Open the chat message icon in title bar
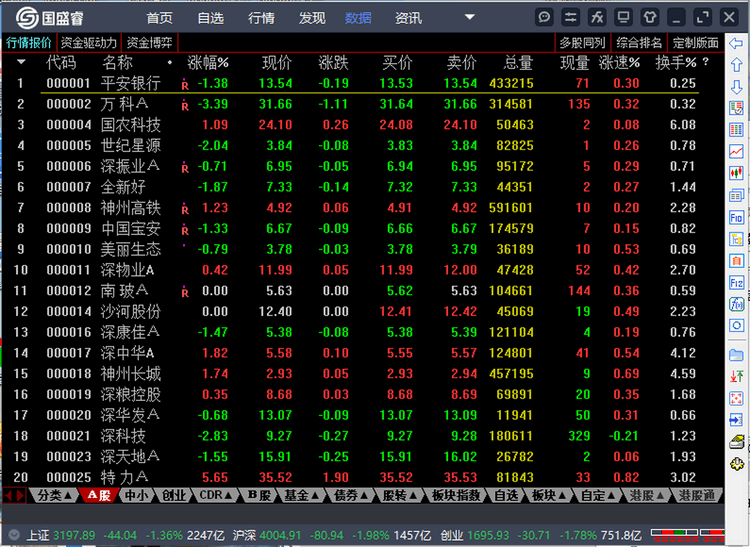Screen dimensions: 750x547 (x=544, y=18)
